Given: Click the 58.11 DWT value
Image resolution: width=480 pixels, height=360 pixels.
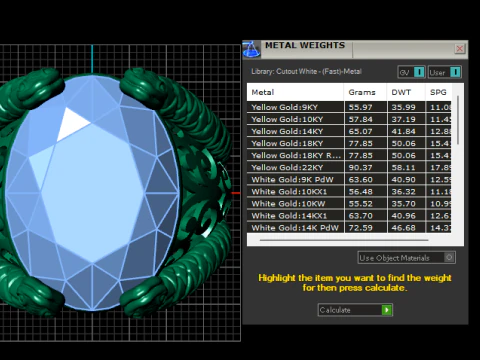Looking at the screenshot, I should tap(403, 167).
